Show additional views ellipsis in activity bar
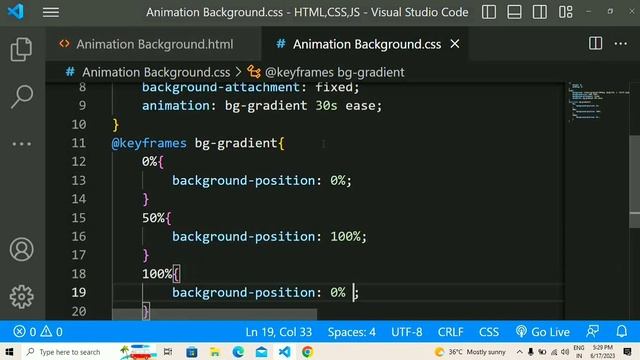The height and width of the screenshot is (360, 640). [21, 144]
